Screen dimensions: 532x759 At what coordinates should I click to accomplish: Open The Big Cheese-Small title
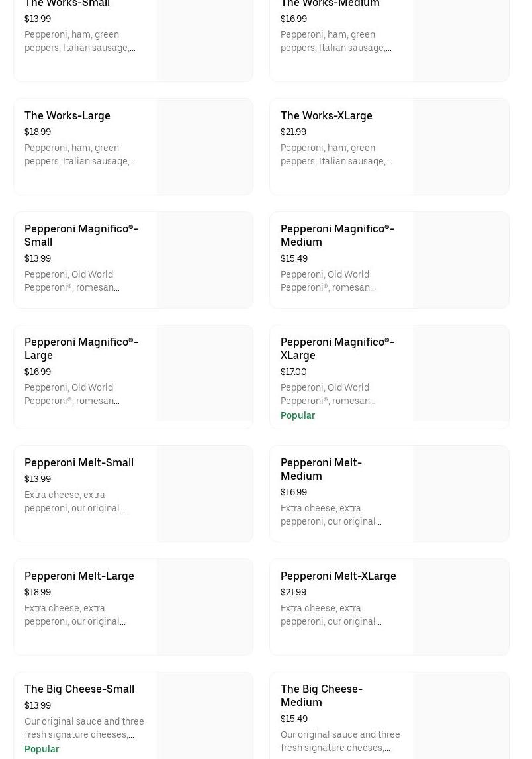(x=79, y=689)
